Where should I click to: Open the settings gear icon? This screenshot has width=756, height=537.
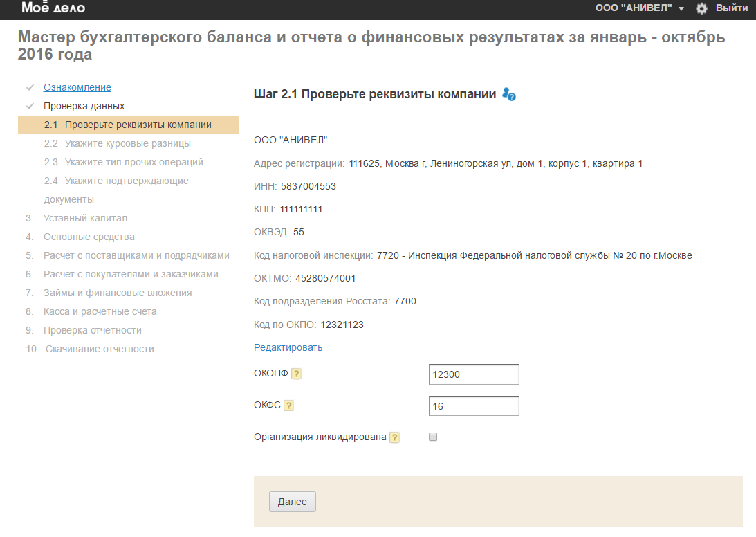pos(702,8)
